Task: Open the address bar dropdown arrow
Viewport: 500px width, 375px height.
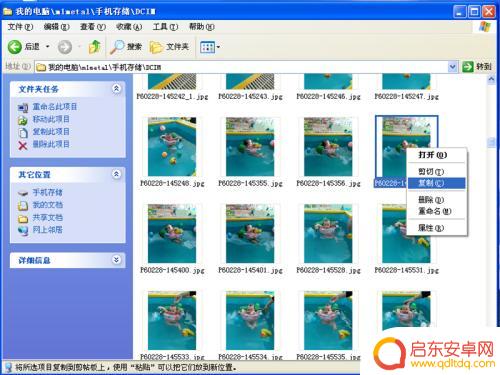Action: tap(452, 67)
